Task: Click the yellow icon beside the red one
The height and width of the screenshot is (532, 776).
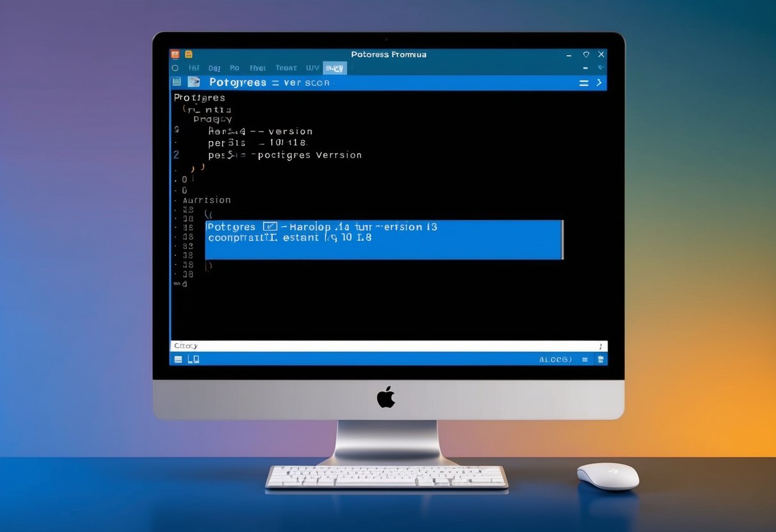Action: (189, 54)
